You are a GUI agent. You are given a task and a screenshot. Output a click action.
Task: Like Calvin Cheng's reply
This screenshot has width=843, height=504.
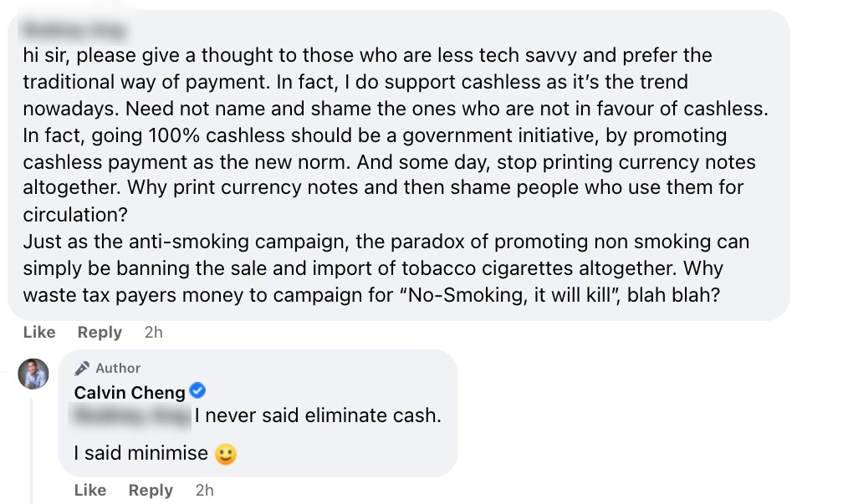(x=90, y=490)
